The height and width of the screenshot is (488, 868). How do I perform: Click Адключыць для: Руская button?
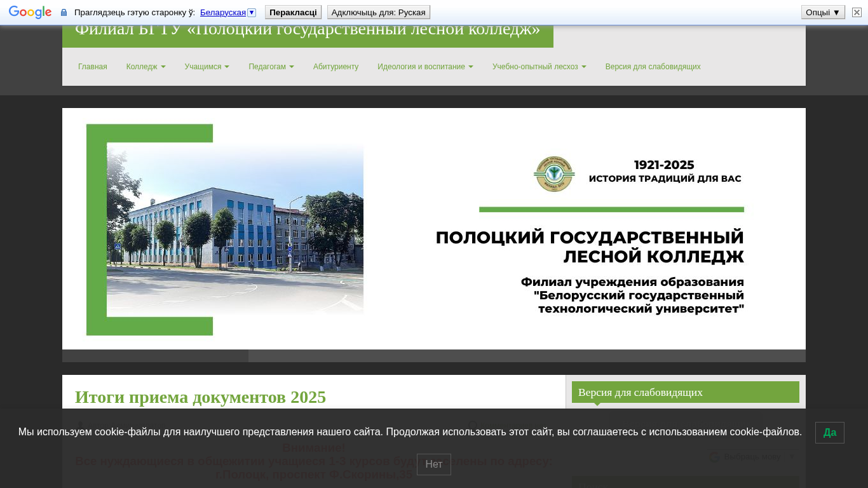pyautogui.click(x=379, y=12)
